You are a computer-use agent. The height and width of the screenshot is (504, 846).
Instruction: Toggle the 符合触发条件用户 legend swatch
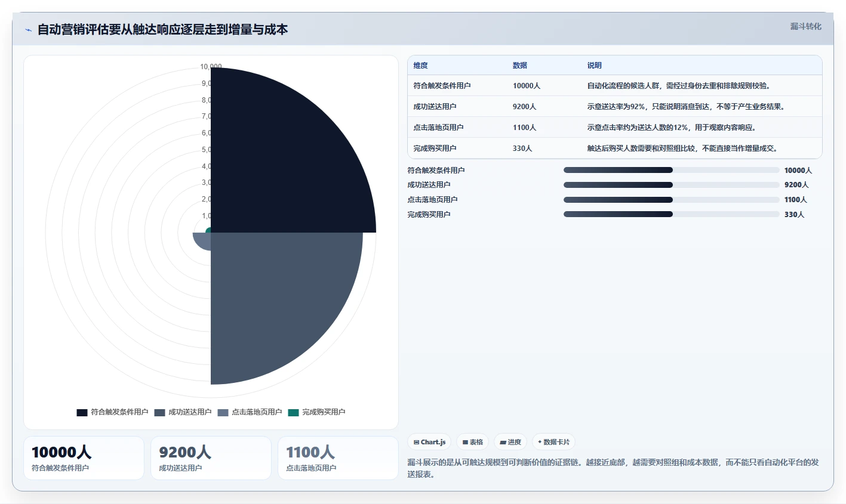pos(82,412)
